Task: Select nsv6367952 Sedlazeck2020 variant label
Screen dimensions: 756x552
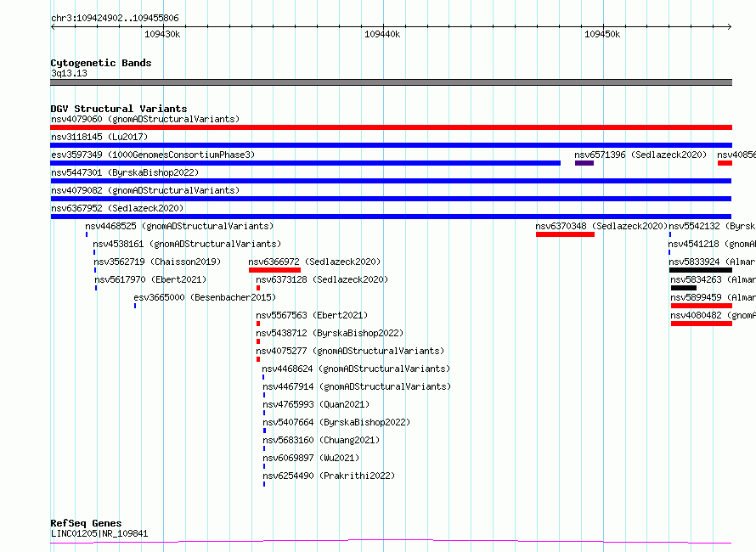Action: 117,208
